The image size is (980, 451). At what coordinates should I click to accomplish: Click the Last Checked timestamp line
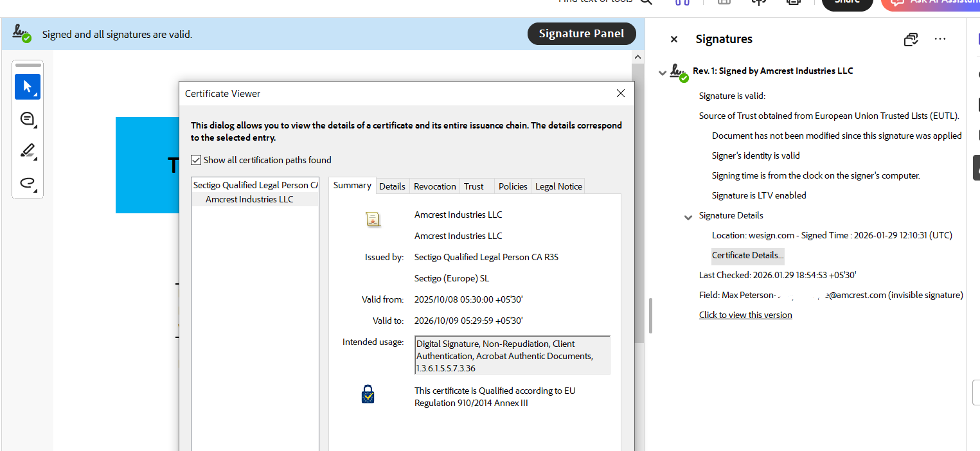click(778, 275)
